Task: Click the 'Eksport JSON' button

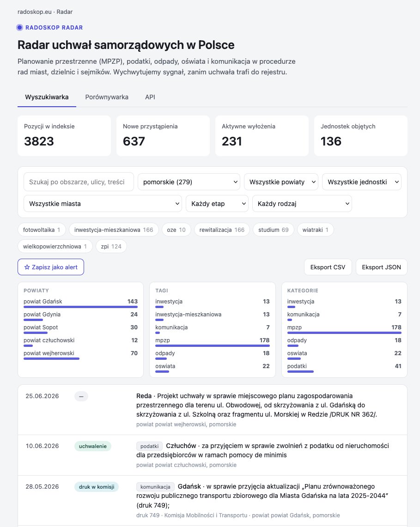Action: tap(381, 267)
